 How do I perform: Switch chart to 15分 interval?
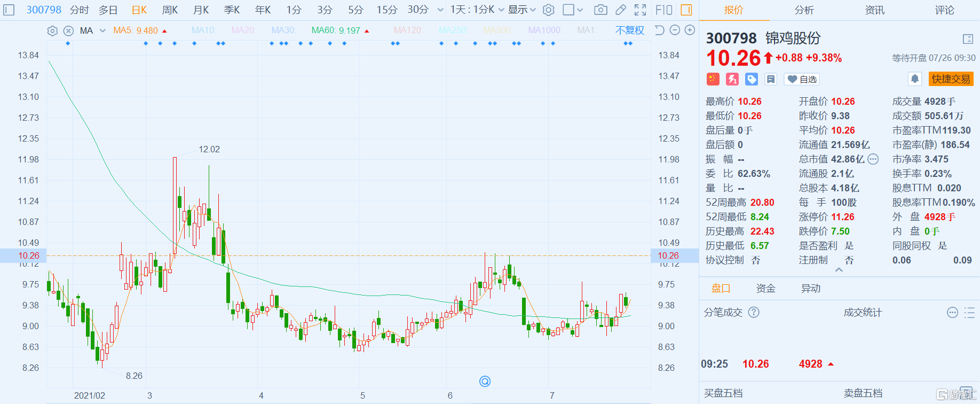pos(387,10)
